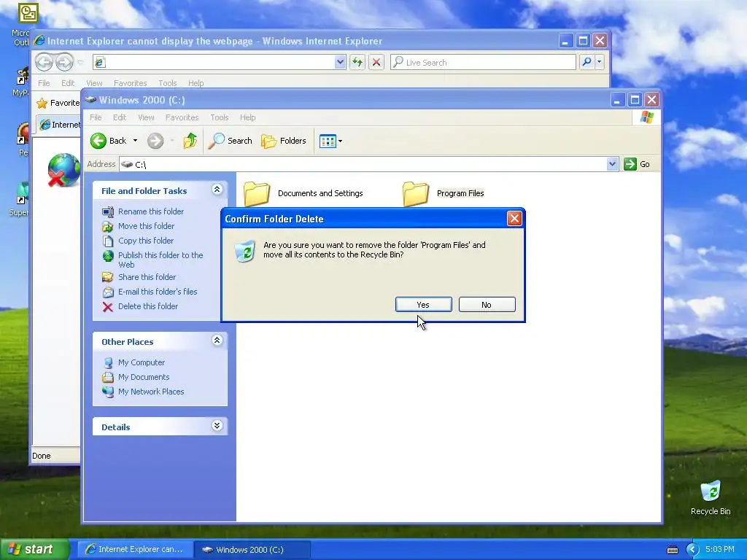Open search provider dropdown in Internet Explorer
This screenshot has width=747, height=560.
click(600, 62)
